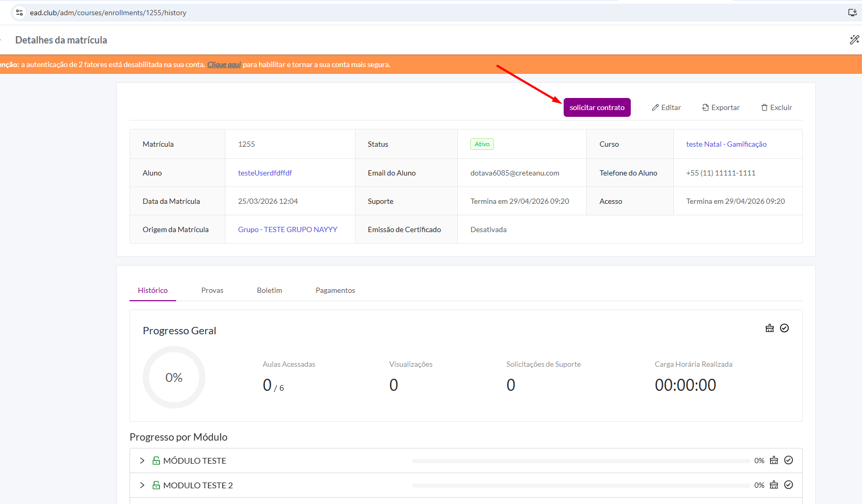This screenshot has height=504, width=862.
Task: Click the Suporte end date value
Action: tap(520, 201)
